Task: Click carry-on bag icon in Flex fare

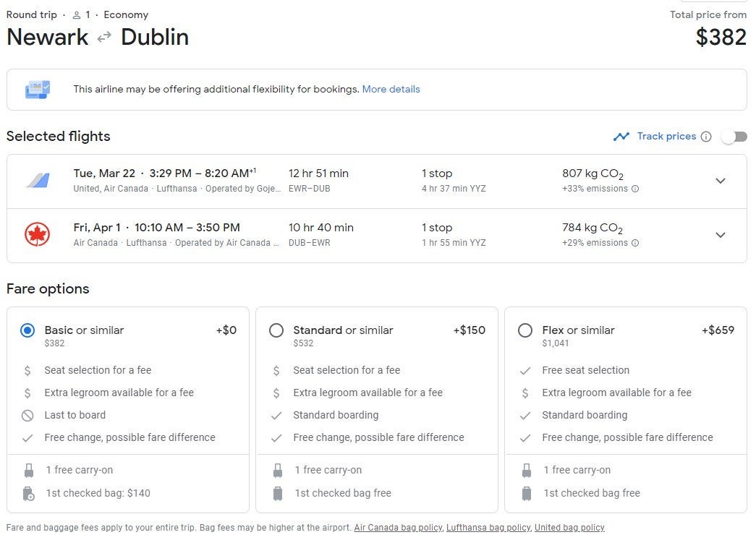Action: coord(527,471)
